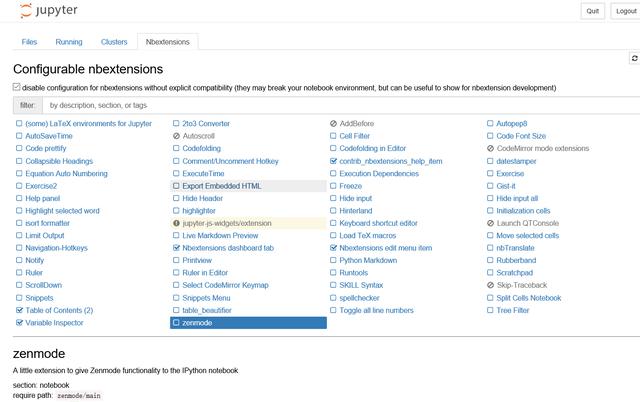Select the Collapsible Headings extension link
This screenshot has height=402, width=640.
coord(59,161)
